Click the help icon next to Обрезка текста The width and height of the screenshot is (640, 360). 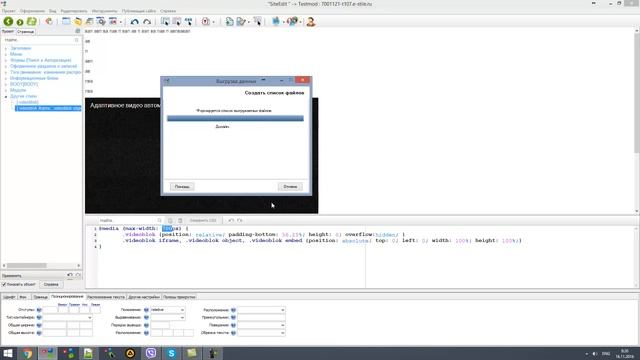tap(233, 333)
